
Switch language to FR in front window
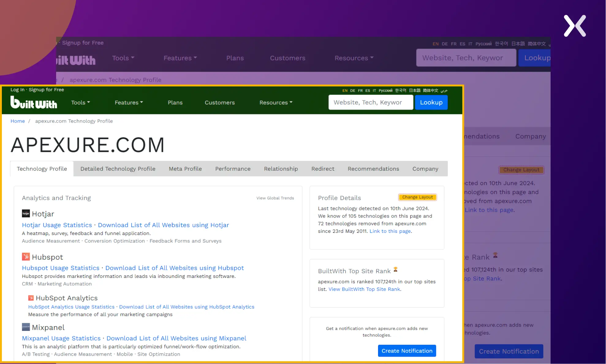(x=360, y=91)
